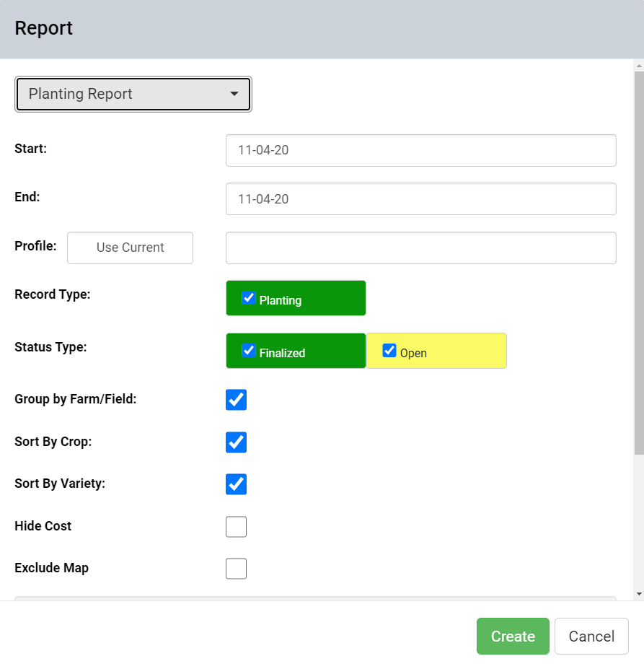Uncheck the Finalized status checkbox
This screenshot has width=644, height=669.
tap(249, 350)
